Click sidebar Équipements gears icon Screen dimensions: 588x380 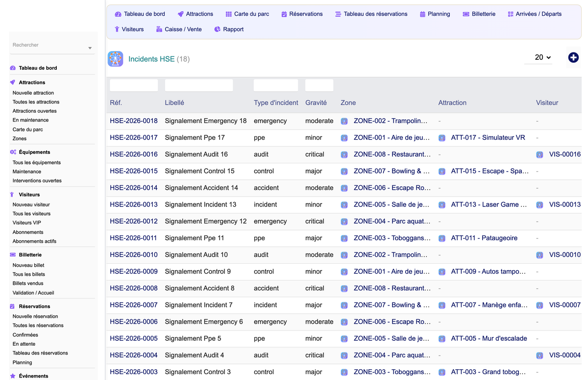tap(13, 152)
